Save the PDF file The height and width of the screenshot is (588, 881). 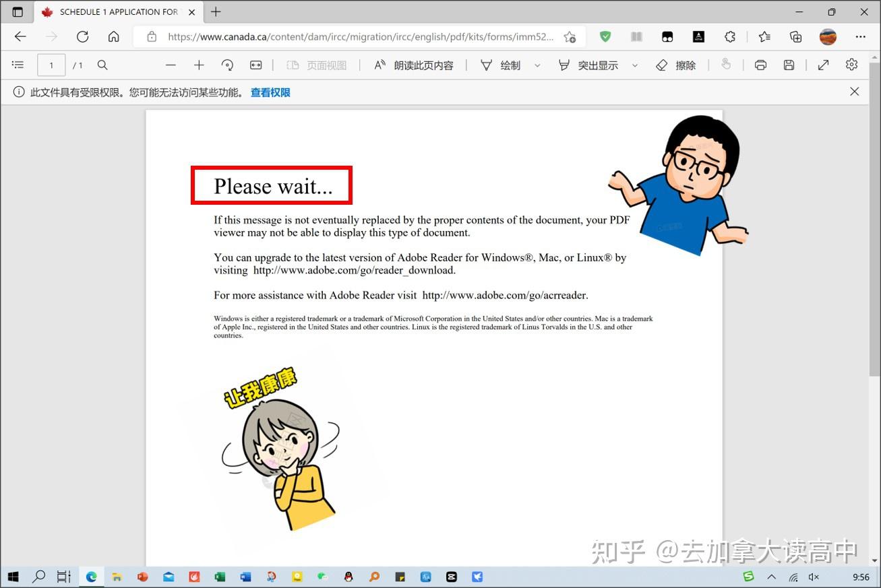pyautogui.click(x=789, y=65)
